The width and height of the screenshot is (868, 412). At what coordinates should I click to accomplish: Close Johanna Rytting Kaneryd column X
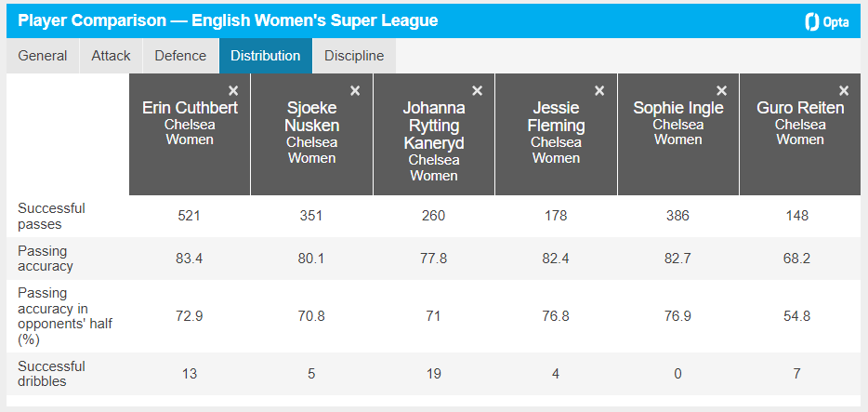pyautogui.click(x=478, y=90)
